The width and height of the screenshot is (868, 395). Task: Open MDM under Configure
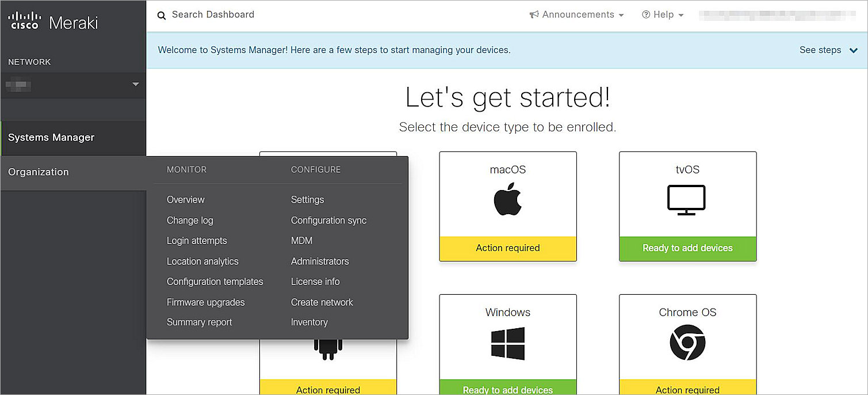[x=301, y=240]
